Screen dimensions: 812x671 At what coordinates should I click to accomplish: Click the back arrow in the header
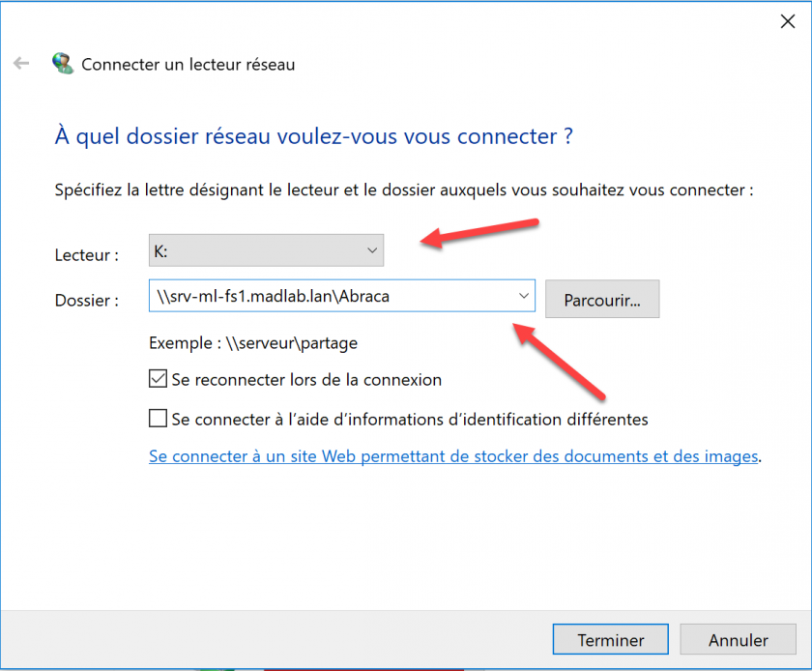[x=21, y=63]
